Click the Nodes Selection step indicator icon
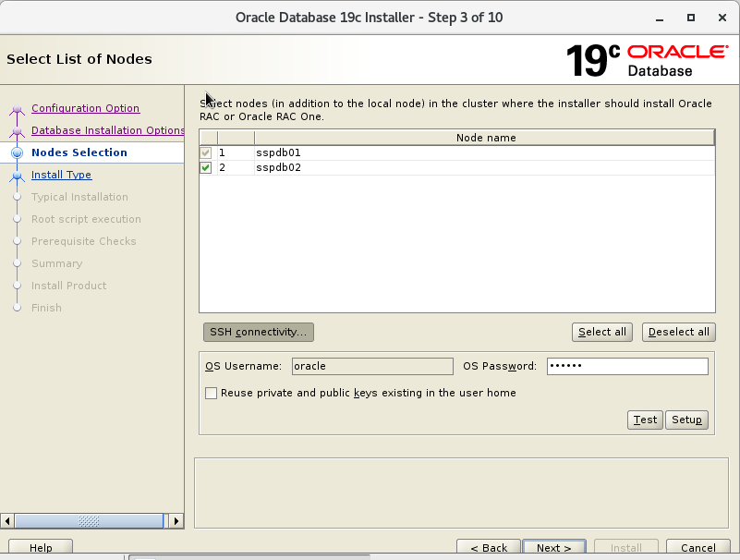The width and height of the screenshot is (740, 560). click(18, 152)
